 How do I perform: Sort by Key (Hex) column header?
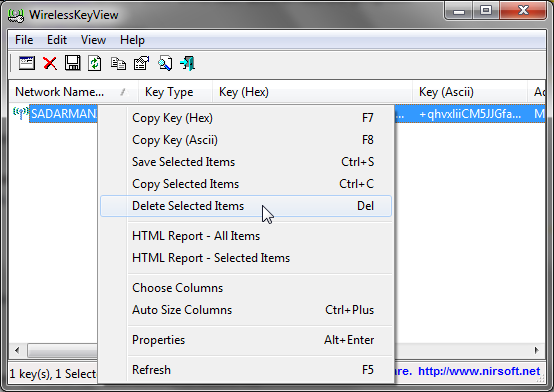[312, 92]
